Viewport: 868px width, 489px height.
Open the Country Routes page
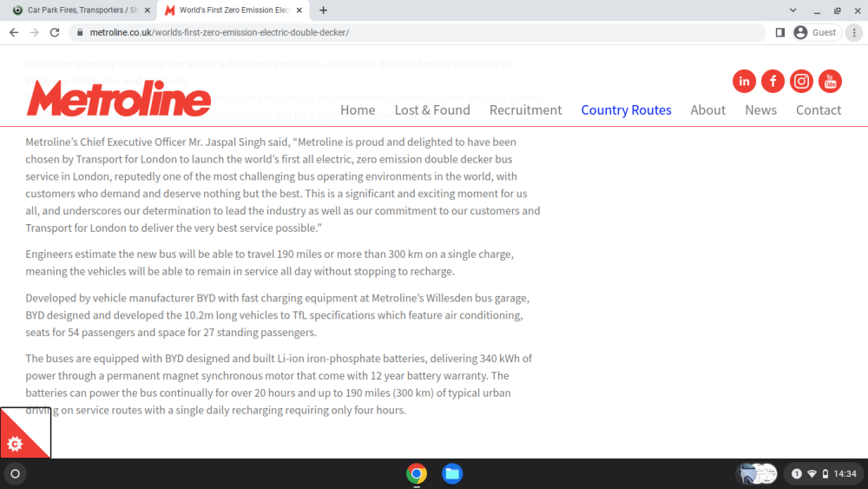point(626,110)
